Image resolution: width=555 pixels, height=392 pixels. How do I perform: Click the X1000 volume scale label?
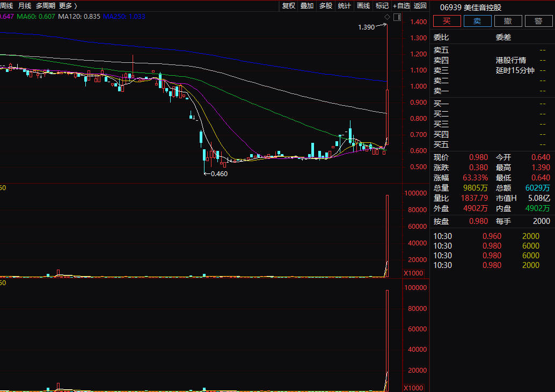click(414, 274)
